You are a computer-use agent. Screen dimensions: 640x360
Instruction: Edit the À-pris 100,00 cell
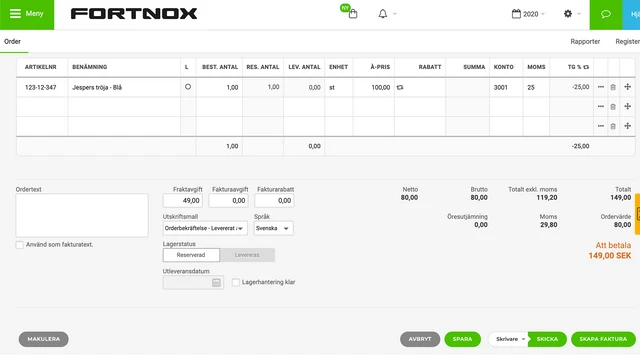[x=374, y=87]
